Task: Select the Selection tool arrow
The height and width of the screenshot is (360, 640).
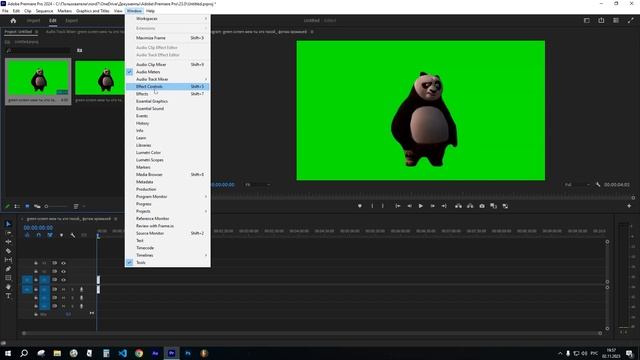Action: (x=8, y=224)
